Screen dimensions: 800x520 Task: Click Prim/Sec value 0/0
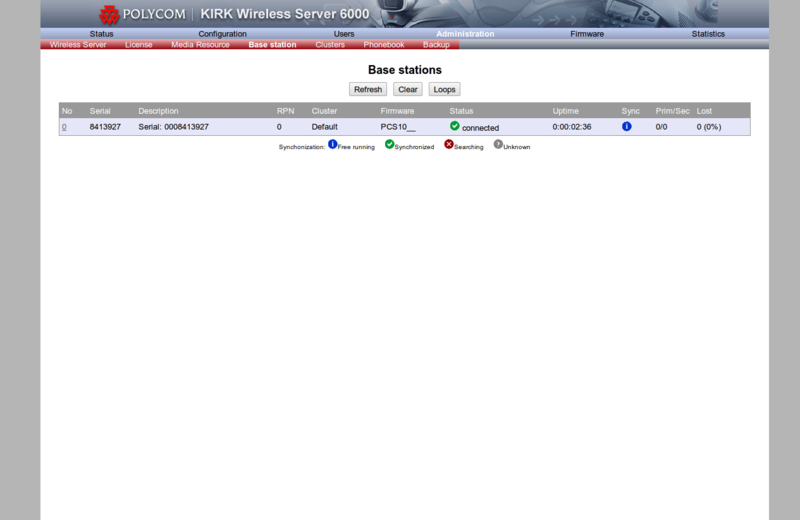(661, 127)
